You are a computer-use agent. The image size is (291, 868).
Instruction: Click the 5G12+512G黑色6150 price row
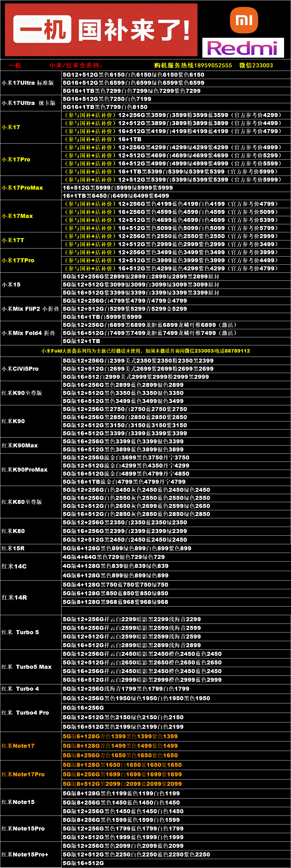[x=176, y=75]
